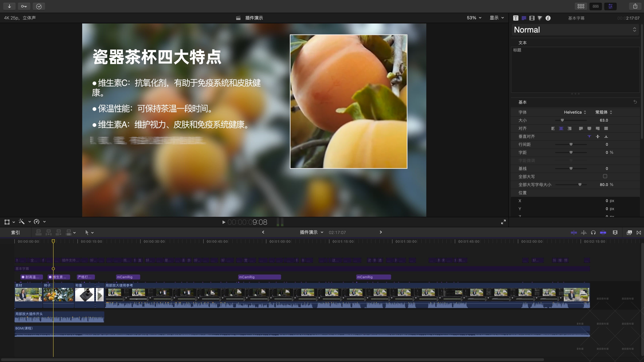Adjust the 大小 font size slider
Viewport: 644px width, 362px height.
(x=562, y=120)
